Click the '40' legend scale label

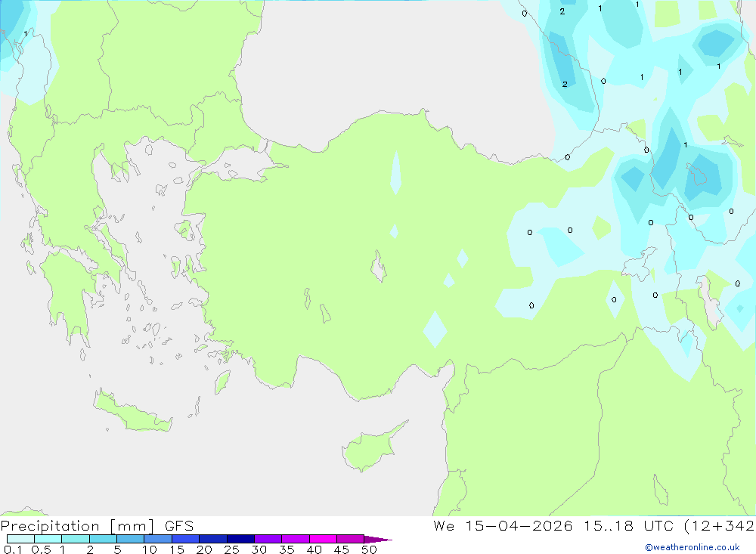click(314, 549)
